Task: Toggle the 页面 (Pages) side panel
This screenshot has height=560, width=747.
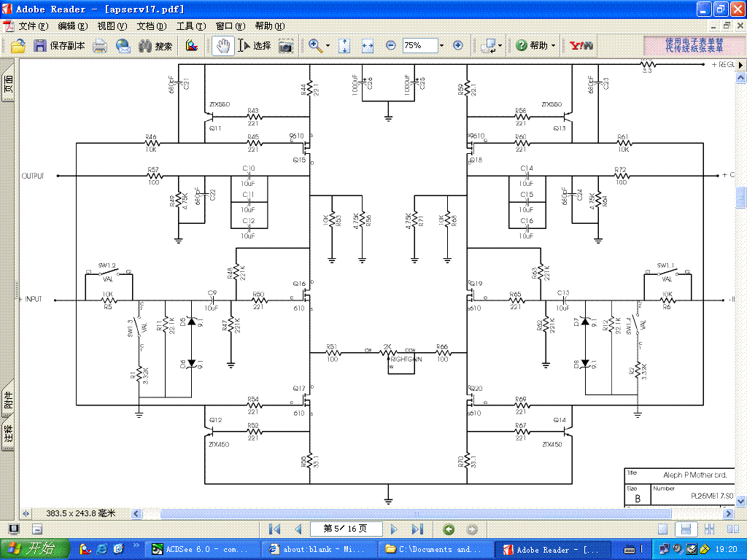Action: (8, 84)
